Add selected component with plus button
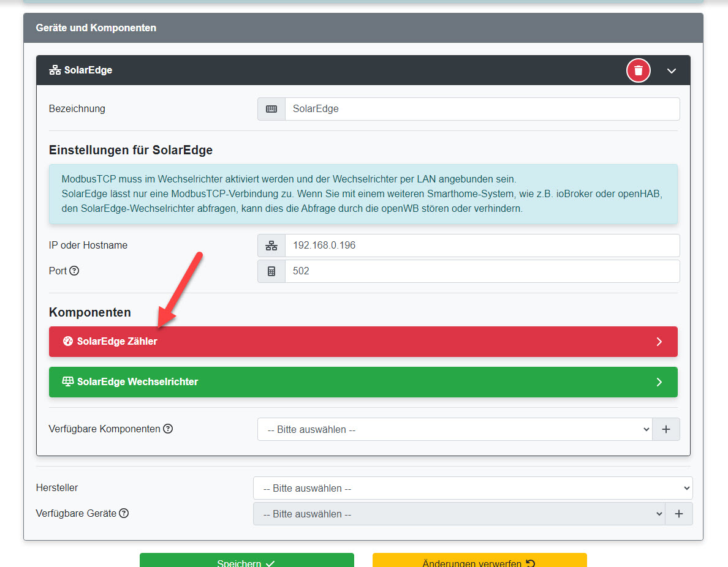Image resolution: width=728 pixels, height=567 pixels. [665, 430]
